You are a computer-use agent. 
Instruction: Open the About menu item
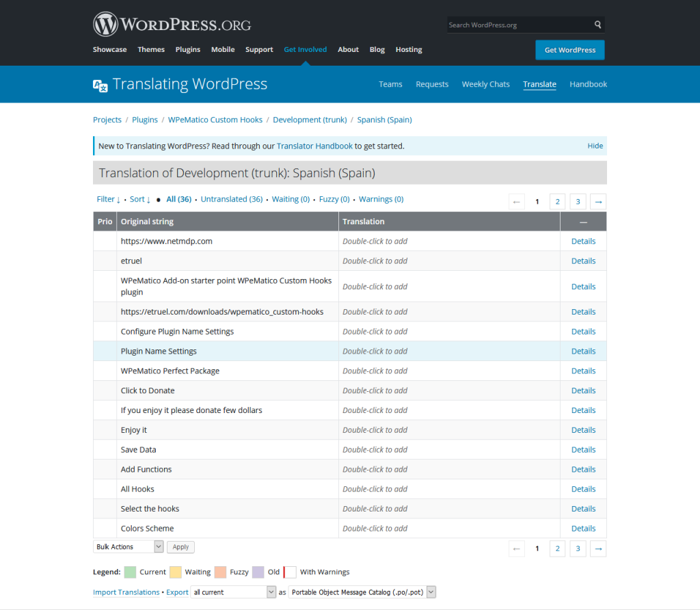[348, 49]
